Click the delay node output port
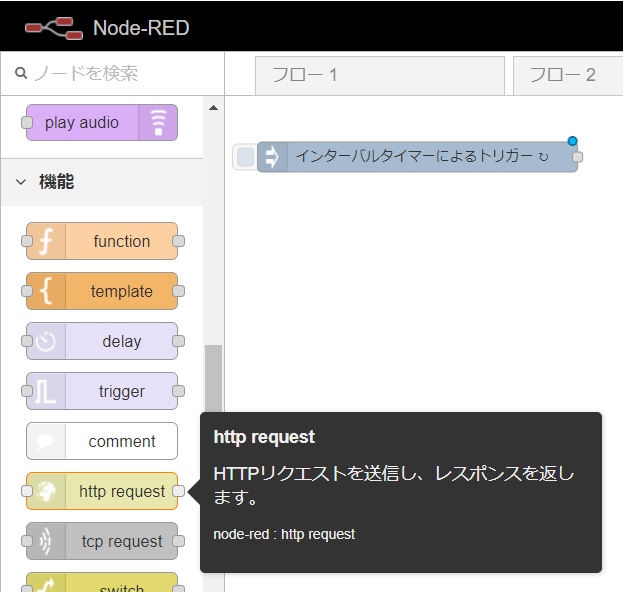This screenshot has width=623, height=592. coord(178,341)
